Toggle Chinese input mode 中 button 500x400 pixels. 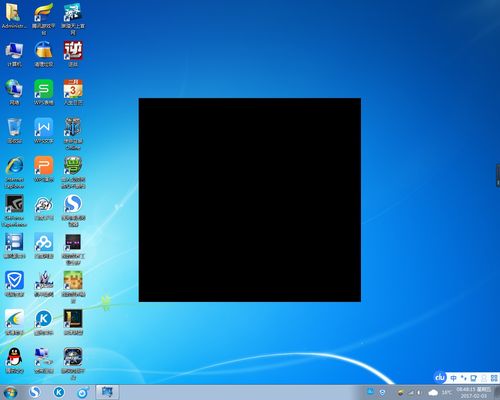pos(453,378)
